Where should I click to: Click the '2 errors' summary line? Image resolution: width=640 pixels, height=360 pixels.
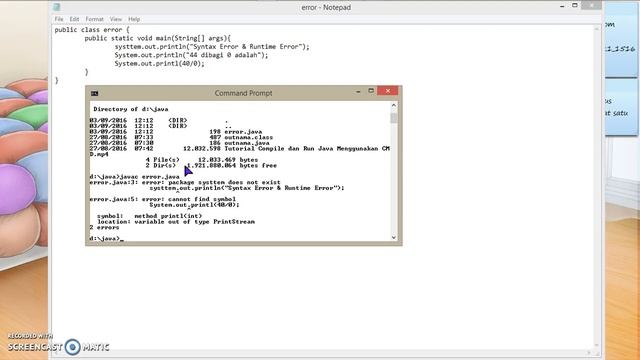104,227
